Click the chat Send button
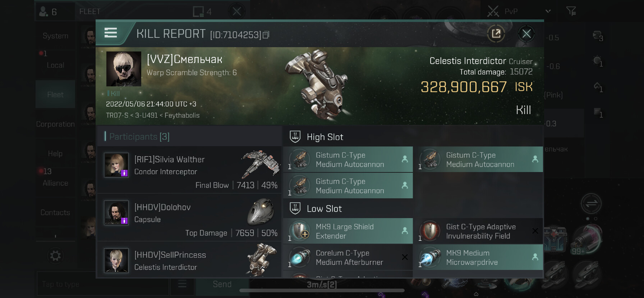This screenshot has width=644, height=298. [x=222, y=284]
